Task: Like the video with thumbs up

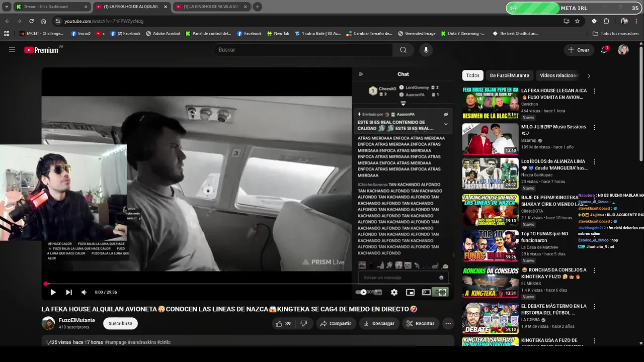Action: 283,323
